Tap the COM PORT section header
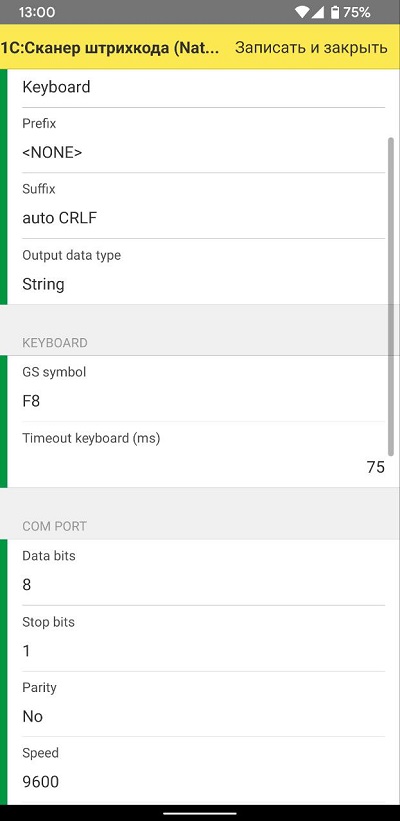Viewport: 400px width, 821px height. pos(54,526)
